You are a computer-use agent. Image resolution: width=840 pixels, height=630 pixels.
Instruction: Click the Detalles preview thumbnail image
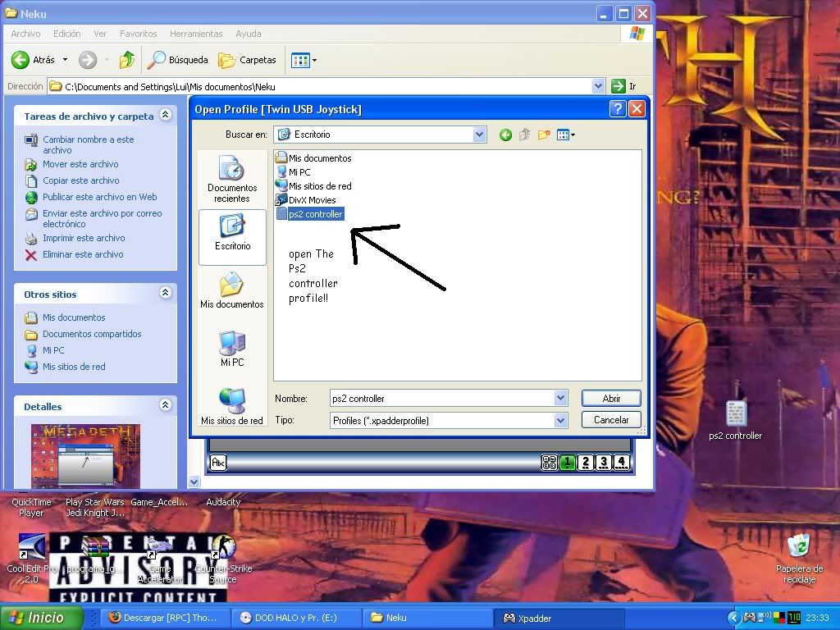point(85,456)
